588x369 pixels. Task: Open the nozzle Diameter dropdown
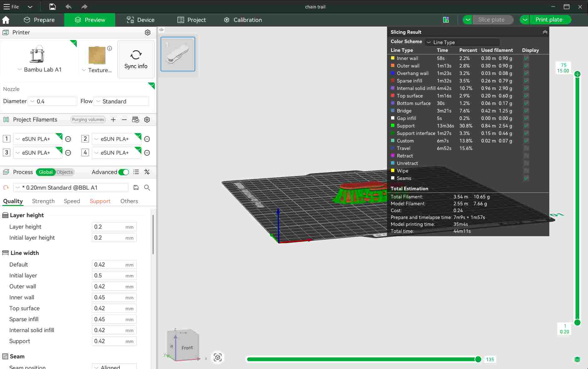(52, 102)
